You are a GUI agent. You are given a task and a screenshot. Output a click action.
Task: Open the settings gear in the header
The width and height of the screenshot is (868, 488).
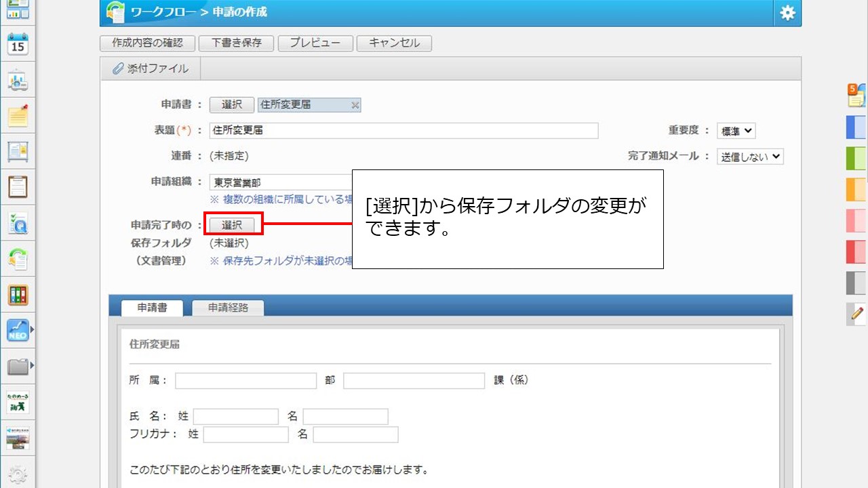tap(787, 13)
